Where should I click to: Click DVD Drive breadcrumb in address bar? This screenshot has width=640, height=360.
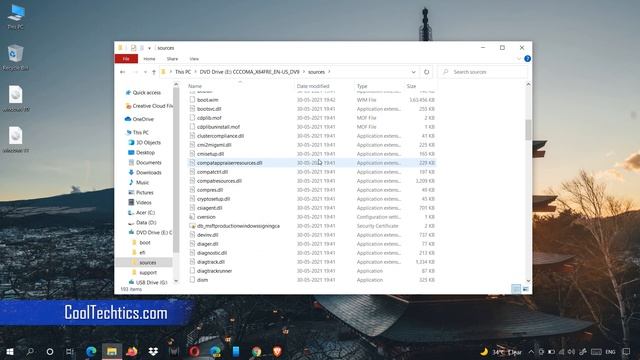click(249, 72)
